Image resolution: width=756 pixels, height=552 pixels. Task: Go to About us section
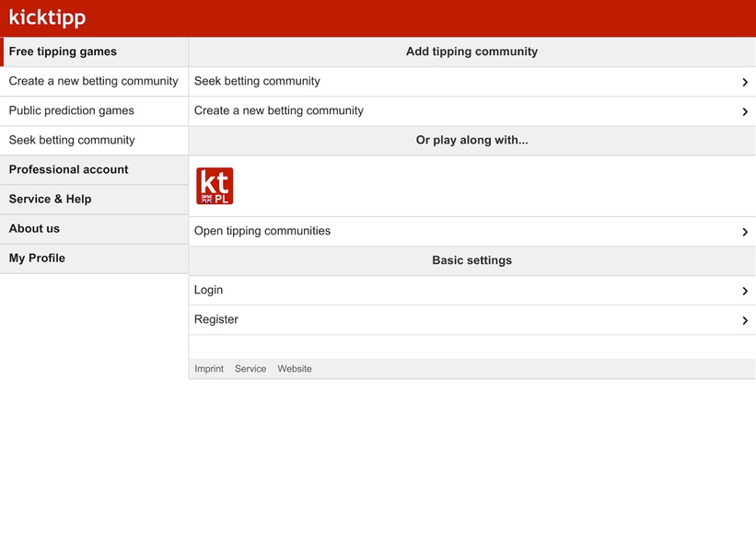pos(94,228)
